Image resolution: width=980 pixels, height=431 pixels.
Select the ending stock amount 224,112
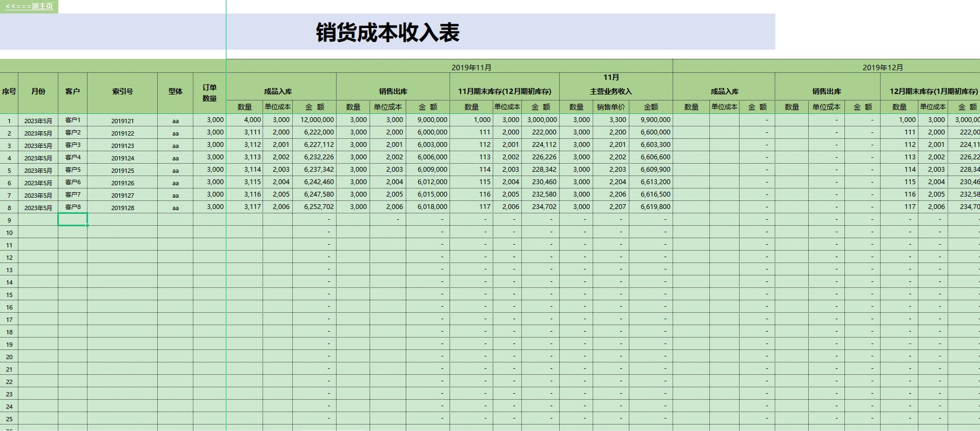540,145
